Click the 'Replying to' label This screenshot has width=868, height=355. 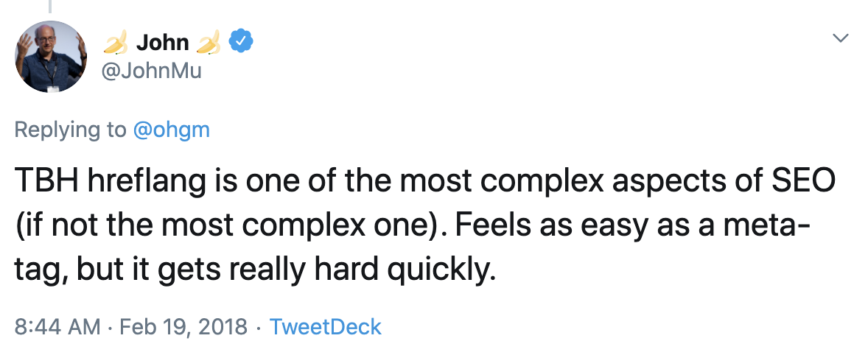tap(71, 130)
